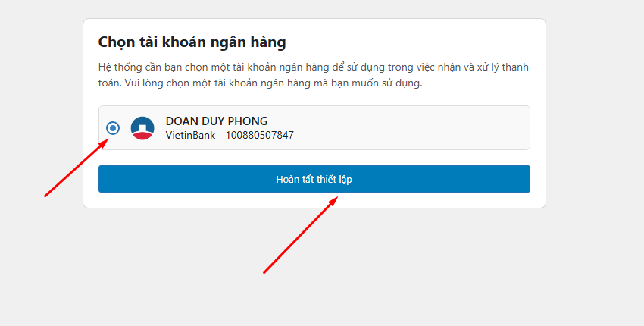Screen dimensions: 644x326
Task: Click the words thanh toán in the description
Action: (515, 67)
